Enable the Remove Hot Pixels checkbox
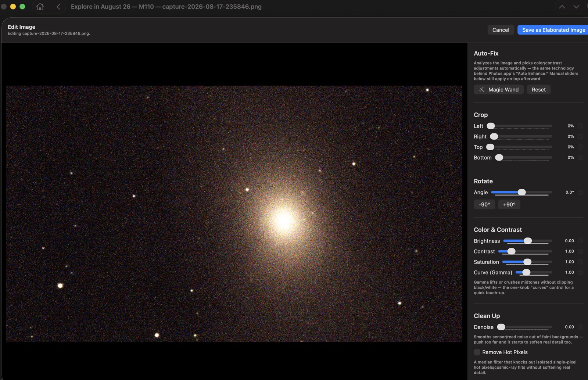 (x=477, y=352)
